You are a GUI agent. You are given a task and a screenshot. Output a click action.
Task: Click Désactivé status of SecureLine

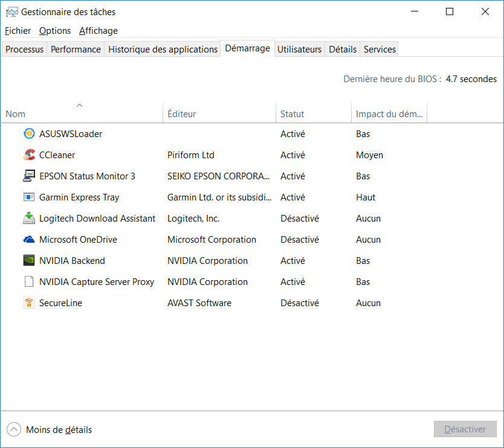pyautogui.click(x=300, y=303)
